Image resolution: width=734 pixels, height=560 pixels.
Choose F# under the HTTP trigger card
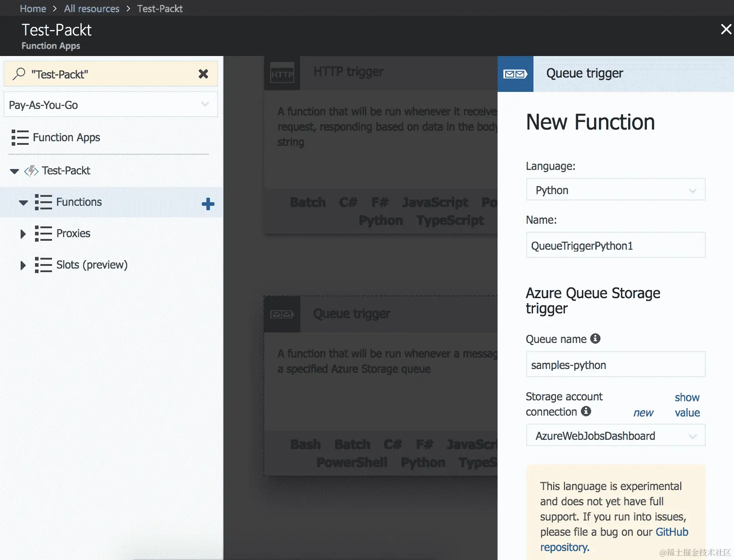380,203
